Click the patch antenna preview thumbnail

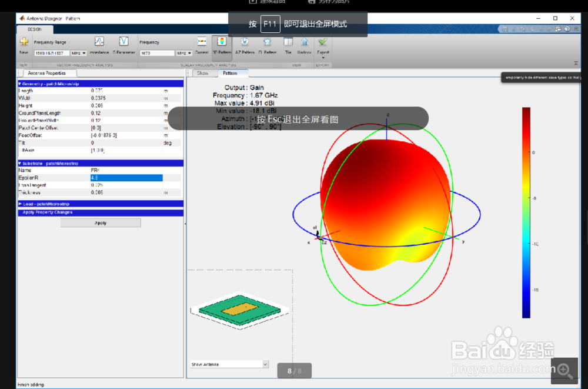[x=240, y=310]
